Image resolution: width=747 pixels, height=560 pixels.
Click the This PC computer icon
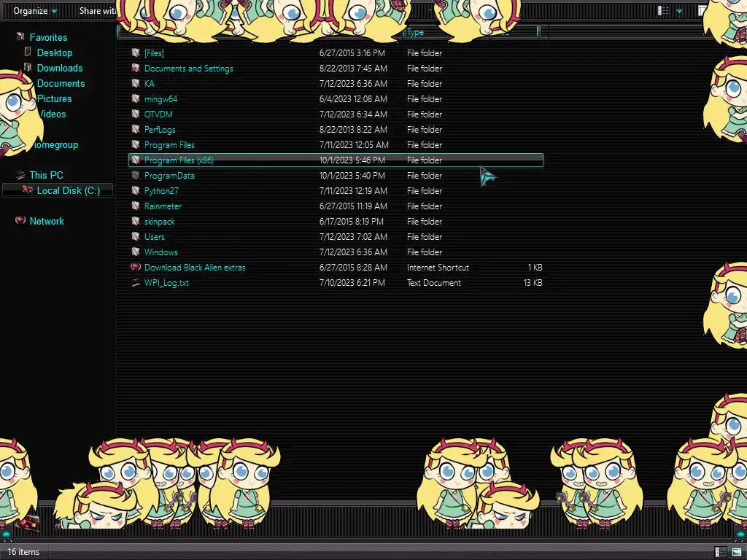coord(20,175)
